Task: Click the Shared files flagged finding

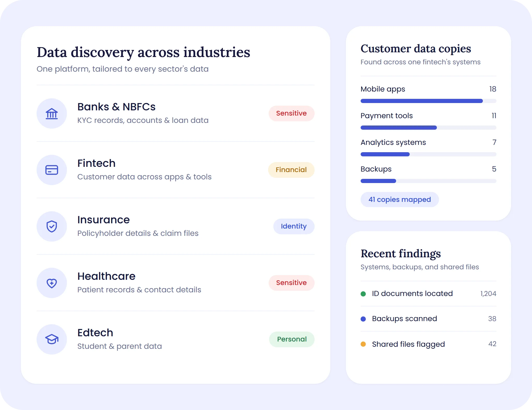Action: click(428, 344)
